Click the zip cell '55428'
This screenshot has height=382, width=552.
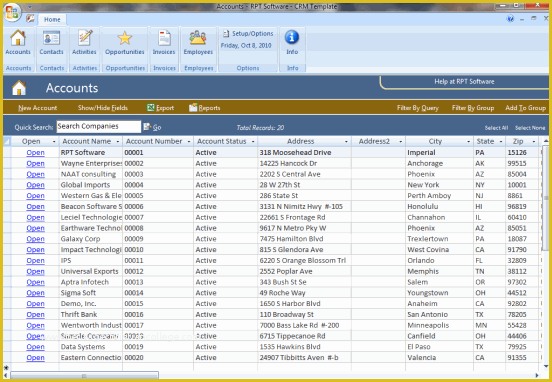(x=522, y=326)
